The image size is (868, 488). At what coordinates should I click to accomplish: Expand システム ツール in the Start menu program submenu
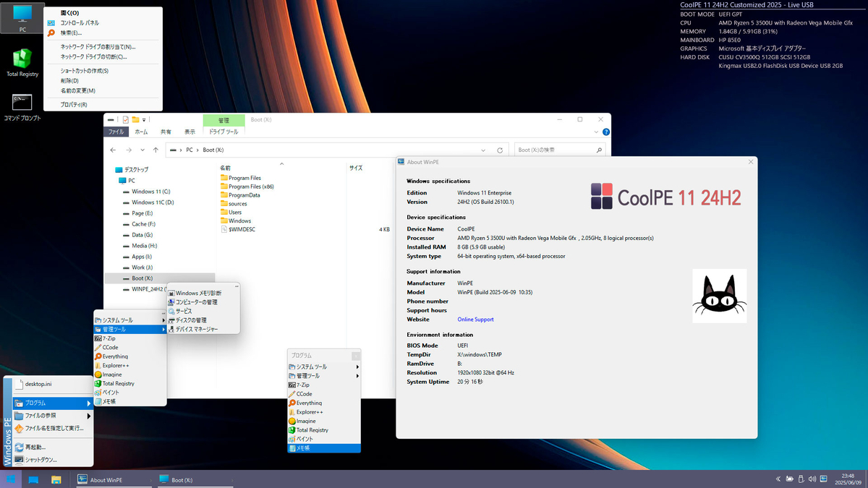(x=130, y=320)
